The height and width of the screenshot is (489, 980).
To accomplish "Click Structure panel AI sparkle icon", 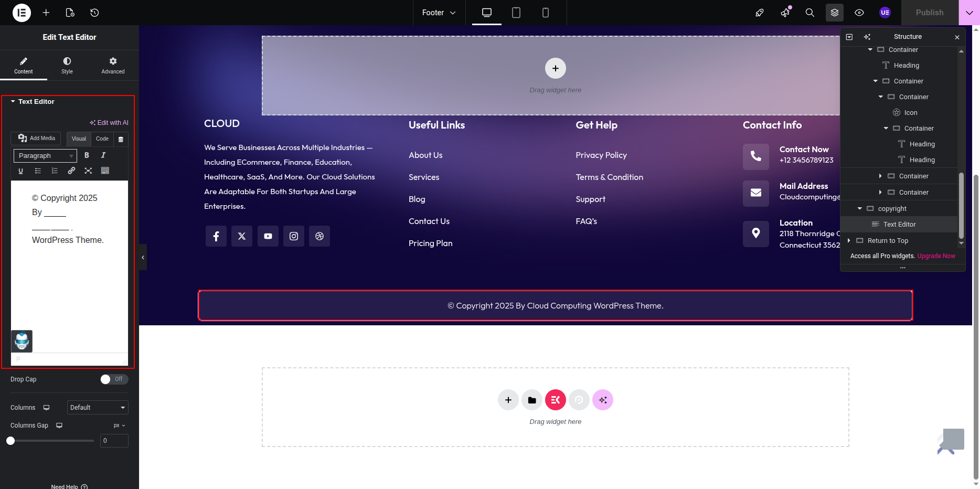I will [x=867, y=37].
